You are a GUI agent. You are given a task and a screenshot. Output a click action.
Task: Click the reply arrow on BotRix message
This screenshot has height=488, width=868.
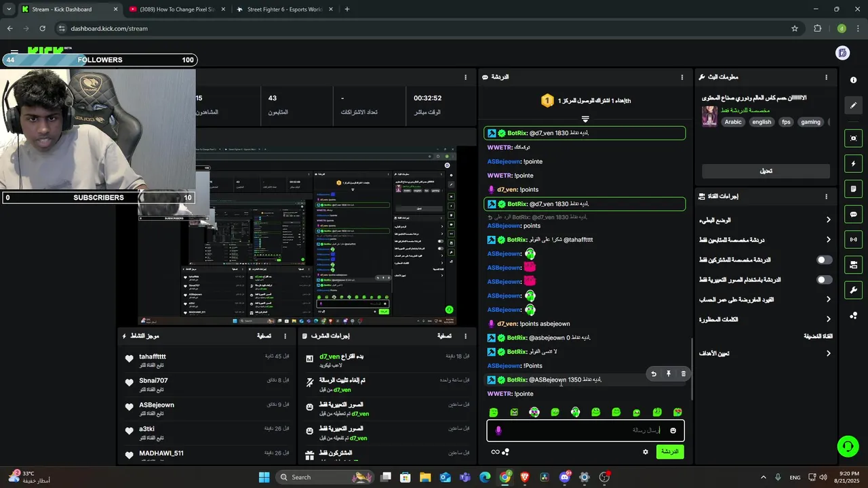click(x=654, y=373)
